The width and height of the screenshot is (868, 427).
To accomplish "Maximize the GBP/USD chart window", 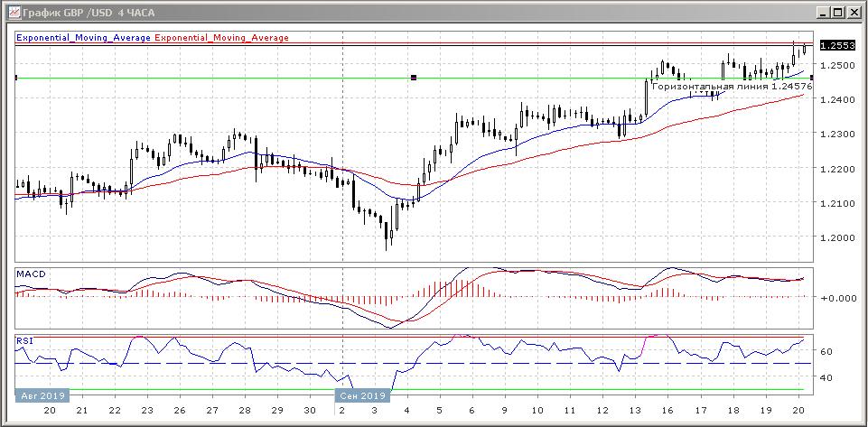I will pos(837,12).
